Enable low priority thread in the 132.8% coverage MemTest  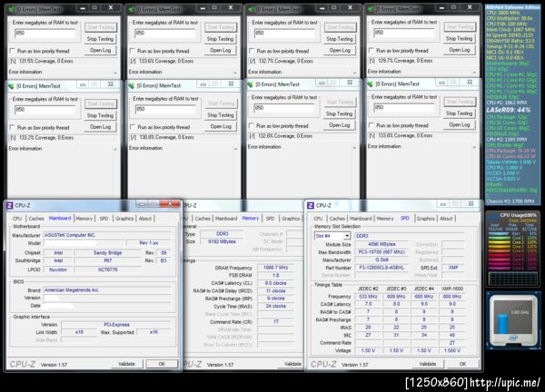tap(252, 125)
